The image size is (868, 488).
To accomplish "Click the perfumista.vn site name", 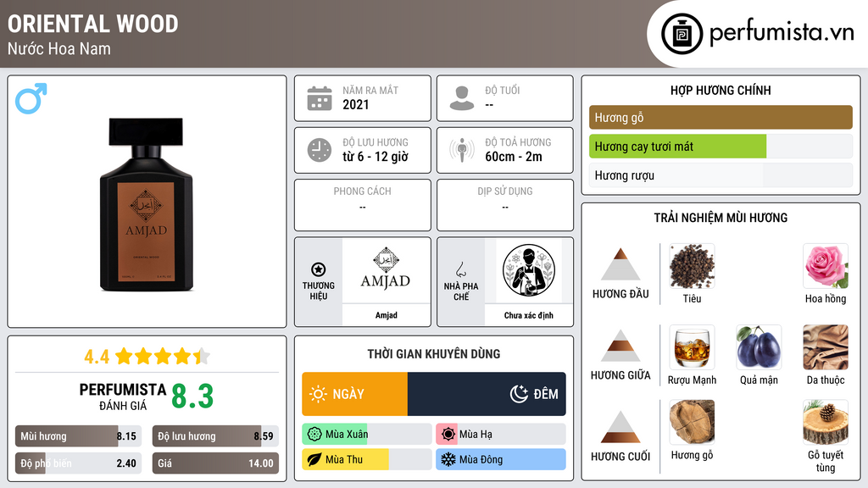I will 782,32.
